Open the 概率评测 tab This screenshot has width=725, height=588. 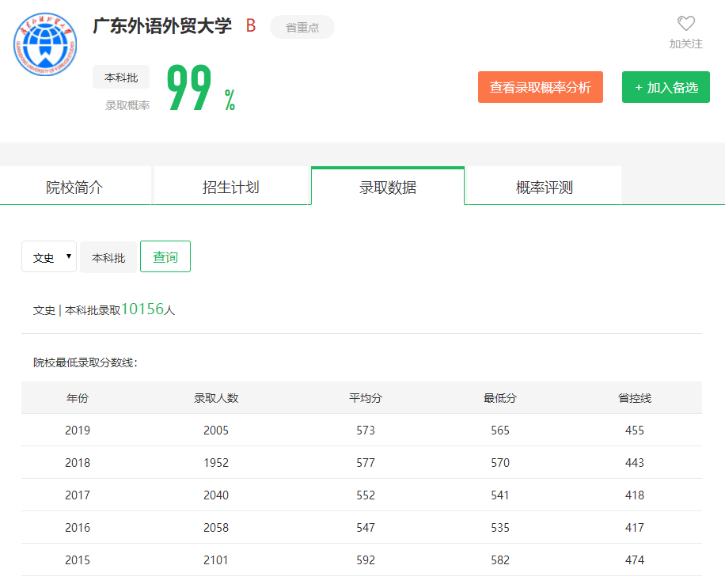545,187
